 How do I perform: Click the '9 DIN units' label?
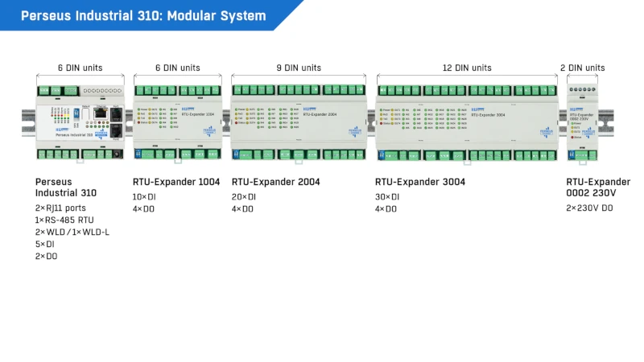coord(299,68)
